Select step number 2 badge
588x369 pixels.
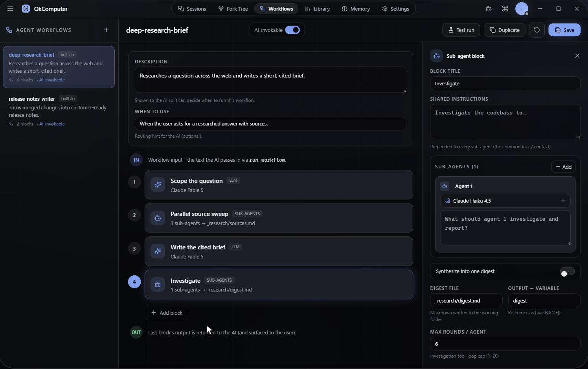click(x=134, y=215)
